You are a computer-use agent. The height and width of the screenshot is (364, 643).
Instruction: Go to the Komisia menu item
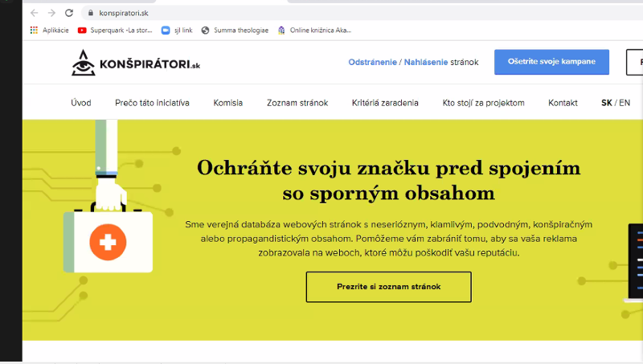[x=228, y=103]
